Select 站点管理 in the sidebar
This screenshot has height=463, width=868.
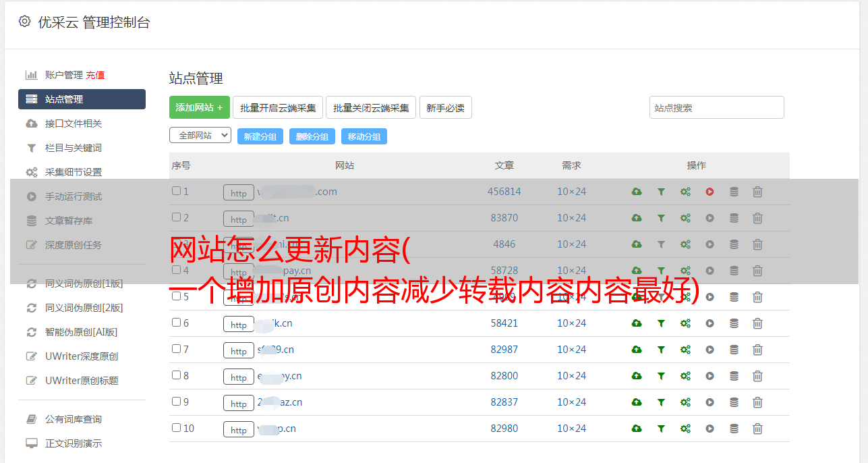pyautogui.click(x=82, y=99)
